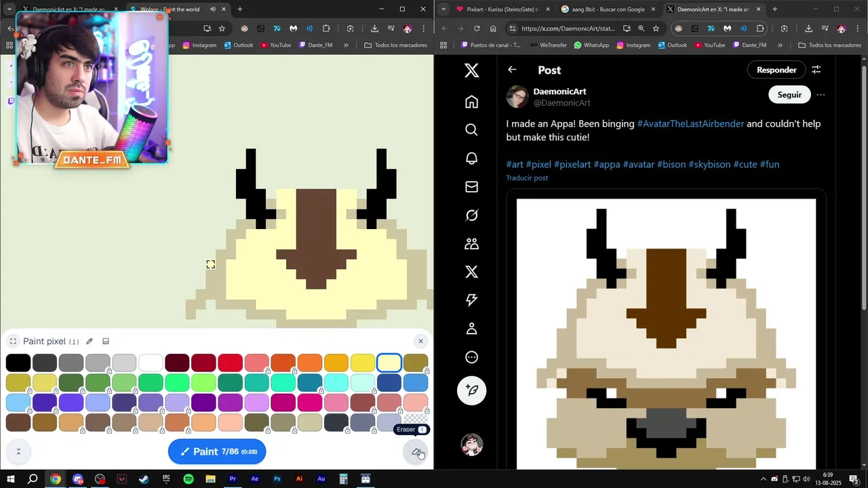The width and height of the screenshot is (868, 488).
Task: Open X messages envelope
Action: coord(472,187)
